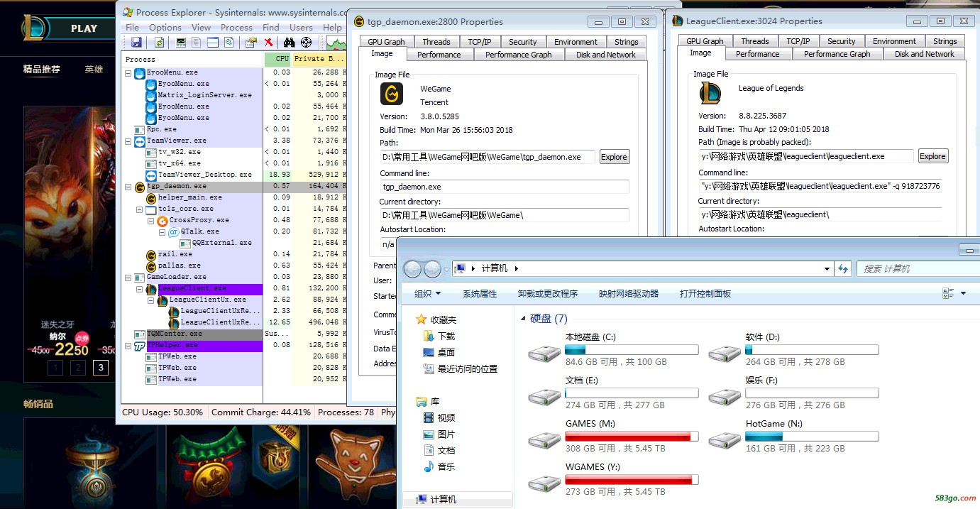Viewport: 980px width, 509px height.
Task: Open Properties via the toolbar icon
Action: [x=250, y=43]
